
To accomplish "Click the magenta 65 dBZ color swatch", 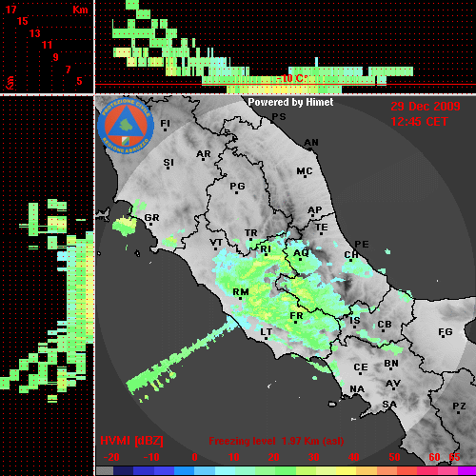I will click(466, 471).
